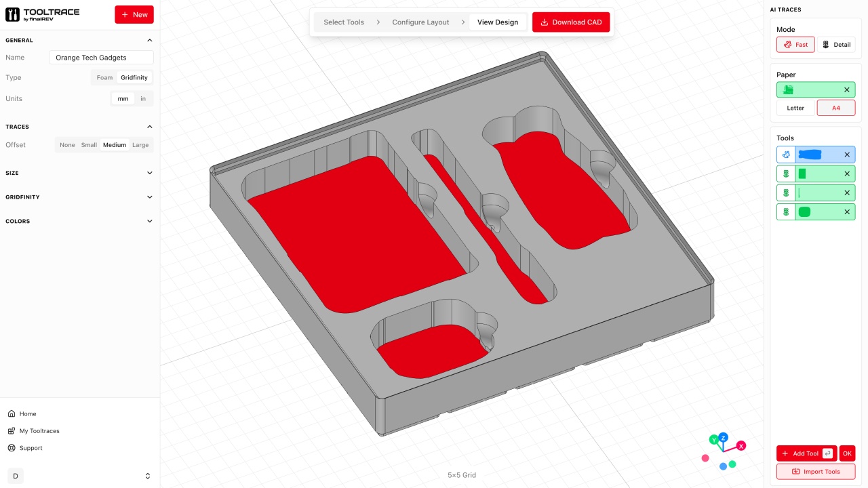Image resolution: width=868 pixels, height=488 pixels.
Task: Set trace offset to Small
Action: pyautogui.click(x=89, y=145)
